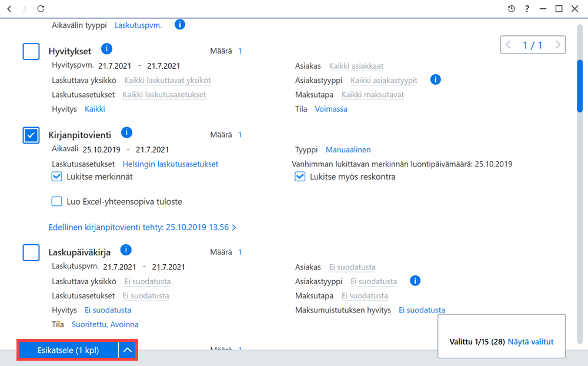Show info for Hyvitykset section
This screenshot has width=588, height=366.
(106, 49)
